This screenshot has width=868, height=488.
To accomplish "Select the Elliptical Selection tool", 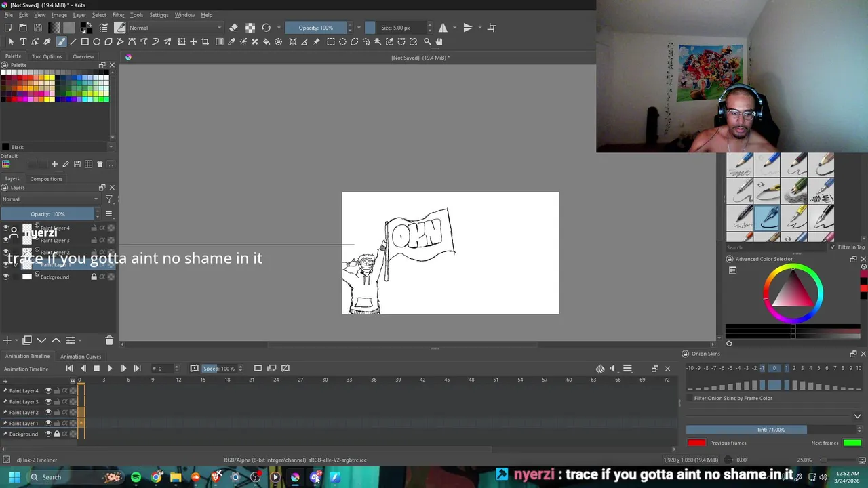I will 342,42.
